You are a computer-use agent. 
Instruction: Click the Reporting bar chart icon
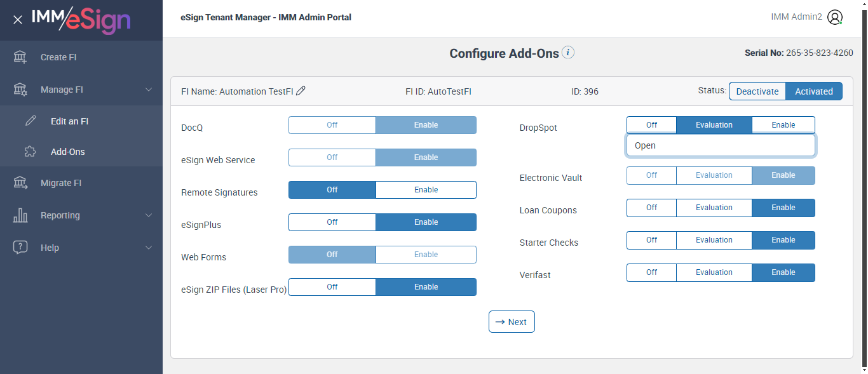[20, 215]
